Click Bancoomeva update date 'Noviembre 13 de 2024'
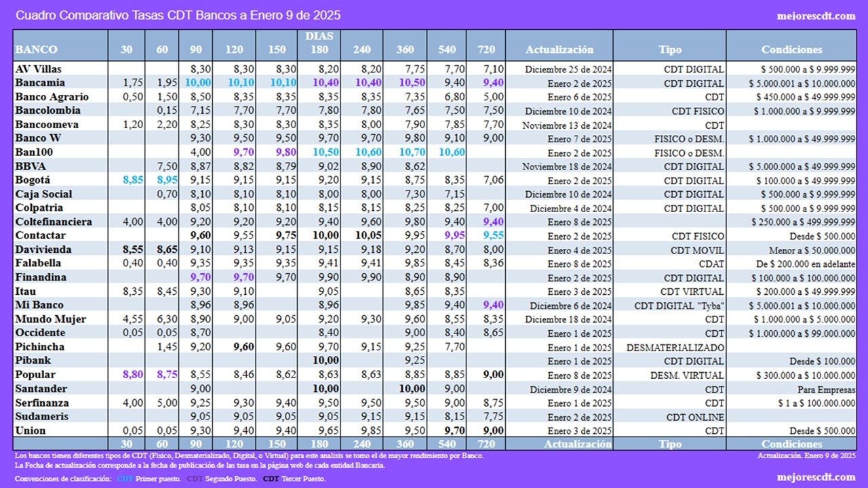The width and height of the screenshot is (868, 488). 567,125
